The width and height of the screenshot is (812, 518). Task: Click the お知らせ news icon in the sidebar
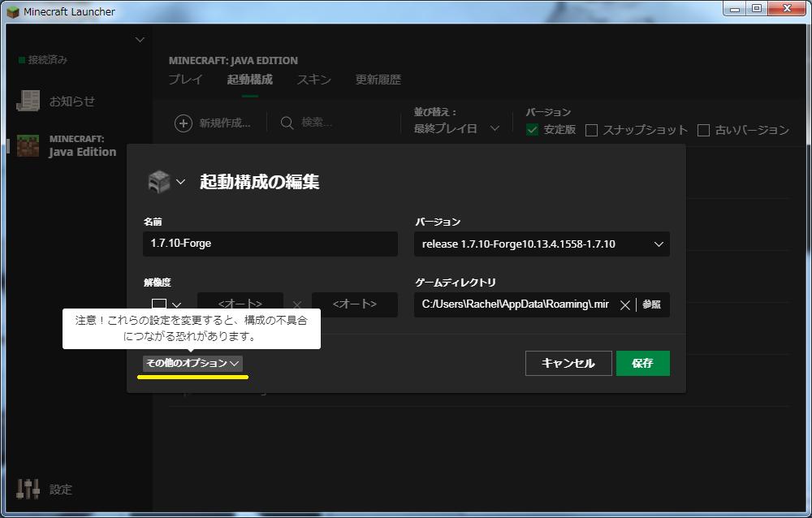(28, 101)
